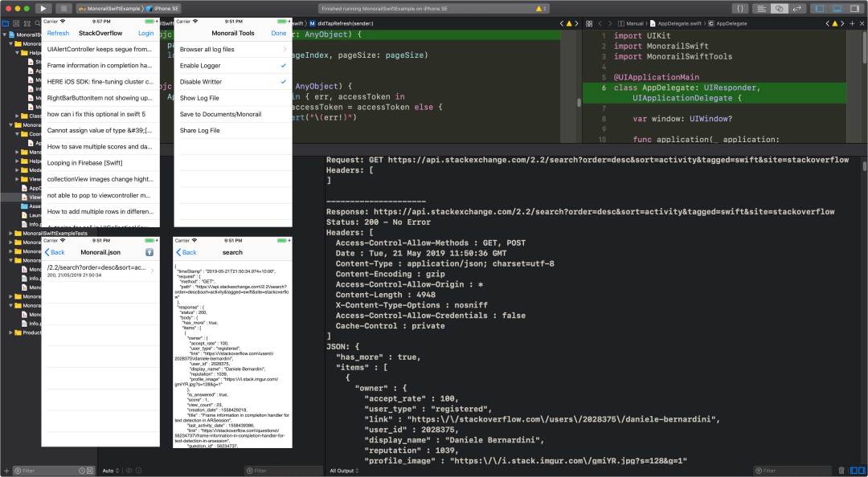The width and height of the screenshot is (868, 477).
Task: Tap Show Log File menu row
Action: (233, 98)
